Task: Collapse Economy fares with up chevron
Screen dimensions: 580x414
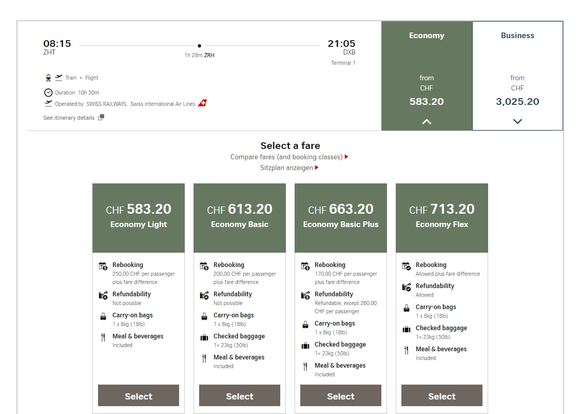Action: pyautogui.click(x=426, y=121)
